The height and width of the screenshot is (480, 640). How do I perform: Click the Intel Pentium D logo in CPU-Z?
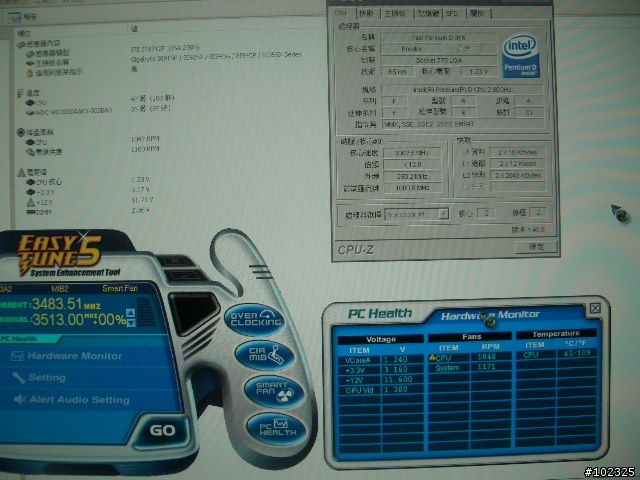click(x=520, y=56)
